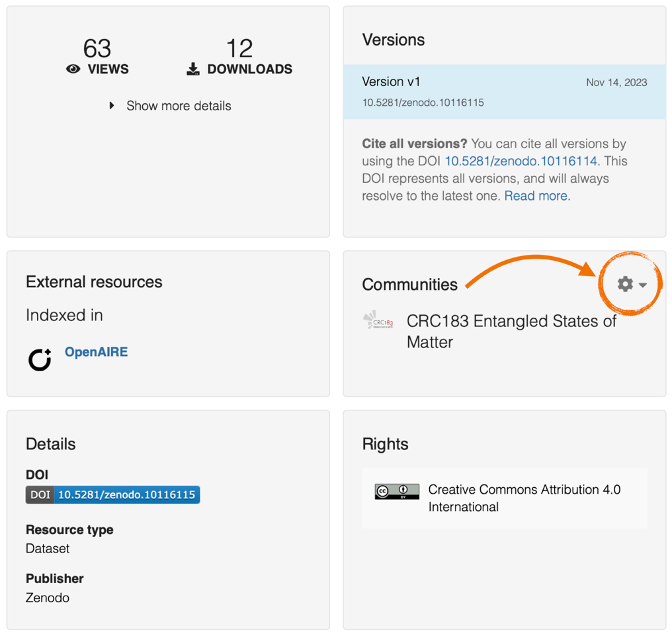Click the 12 downloads count
672x636 pixels.
tap(239, 48)
